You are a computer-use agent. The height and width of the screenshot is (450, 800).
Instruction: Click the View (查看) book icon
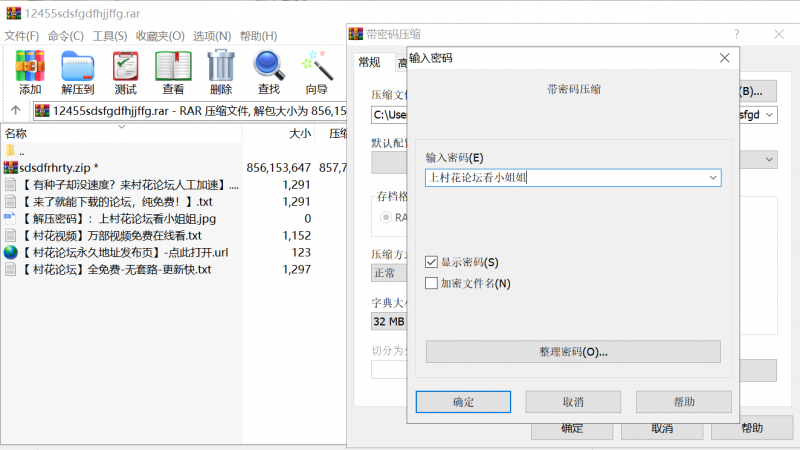[x=173, y=66]
